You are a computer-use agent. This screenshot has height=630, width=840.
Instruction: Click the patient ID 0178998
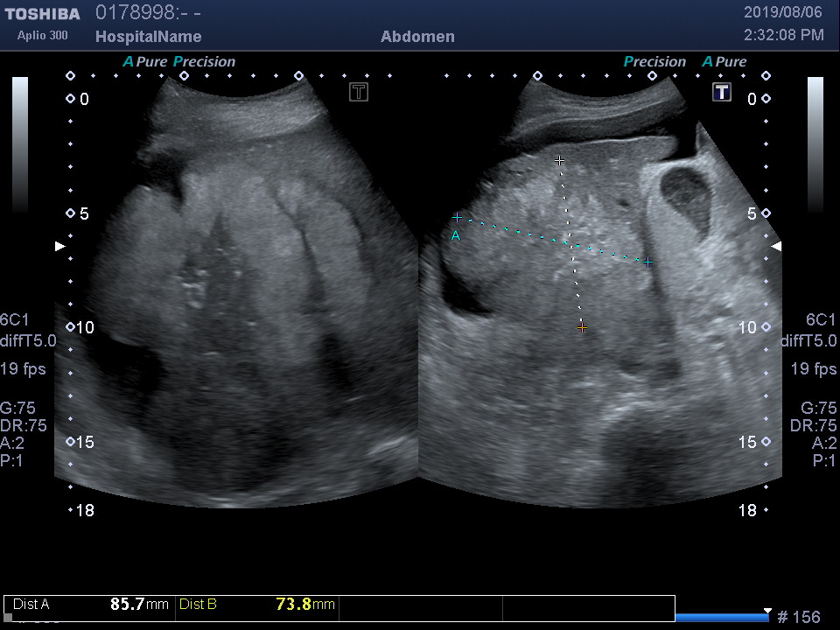click(x=134, y=12)
